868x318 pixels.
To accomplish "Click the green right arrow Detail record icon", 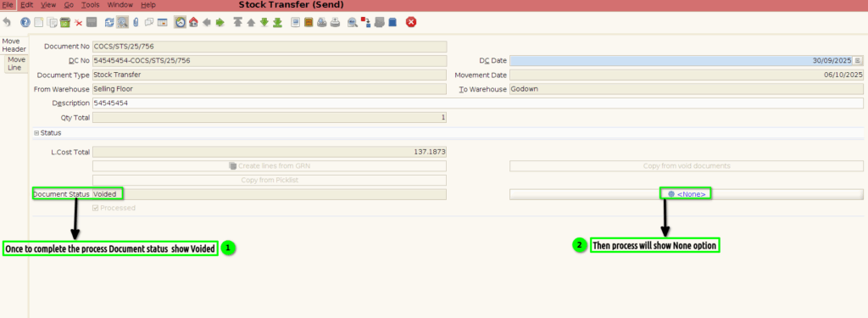I will [220, 23].
